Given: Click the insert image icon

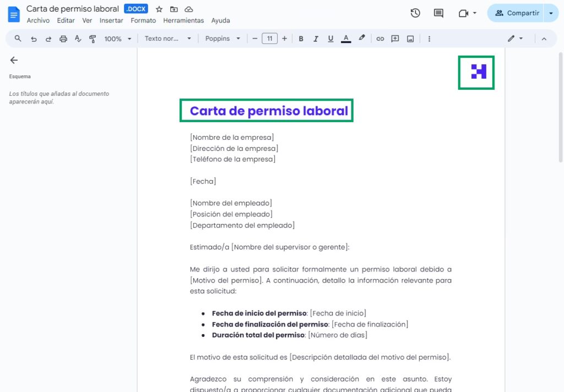Looking at the screenshot, I should tap(410, 39).
